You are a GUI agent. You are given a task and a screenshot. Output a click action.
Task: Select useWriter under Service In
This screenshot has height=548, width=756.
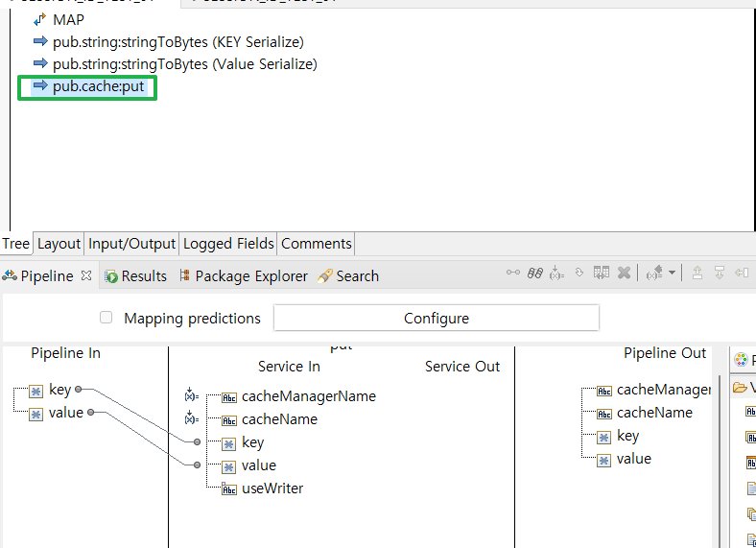click(x=272, y=488)
